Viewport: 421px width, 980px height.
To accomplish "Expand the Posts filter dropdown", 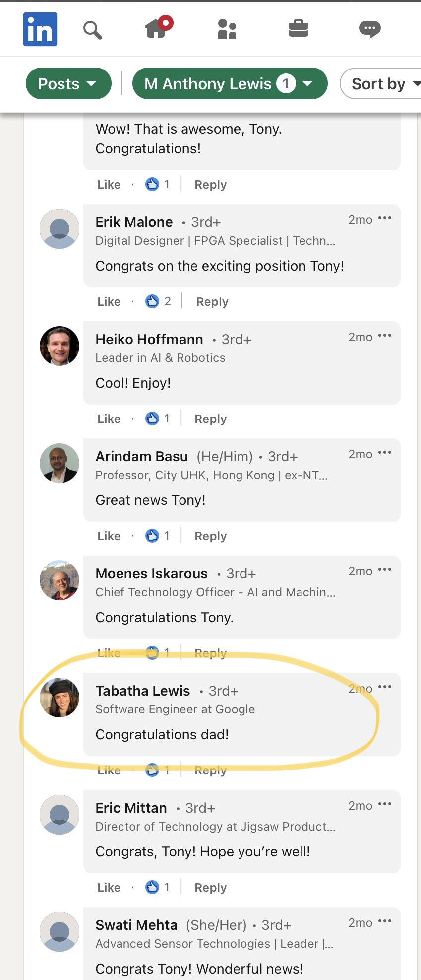I will (68, 84).
